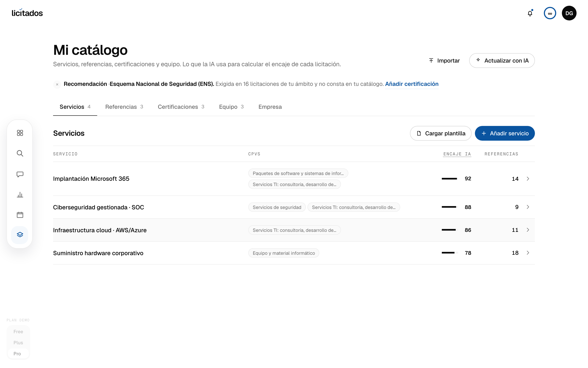The width and height of the screenshot is (588, 368).
Task: Click the CPVS column header
Action: [x=254, y=154]
